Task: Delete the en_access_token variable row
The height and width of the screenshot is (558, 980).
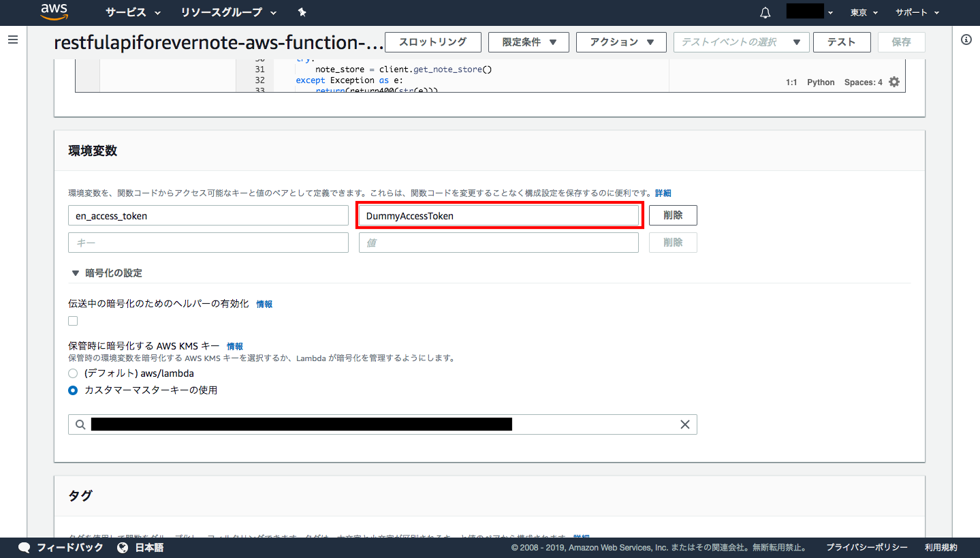Action: pos(673,215)
